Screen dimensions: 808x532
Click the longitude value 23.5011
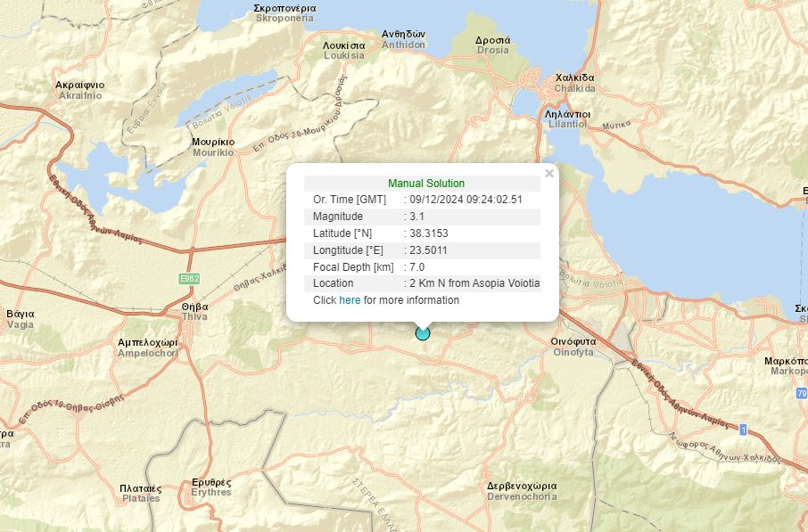(x=428, y=250)
